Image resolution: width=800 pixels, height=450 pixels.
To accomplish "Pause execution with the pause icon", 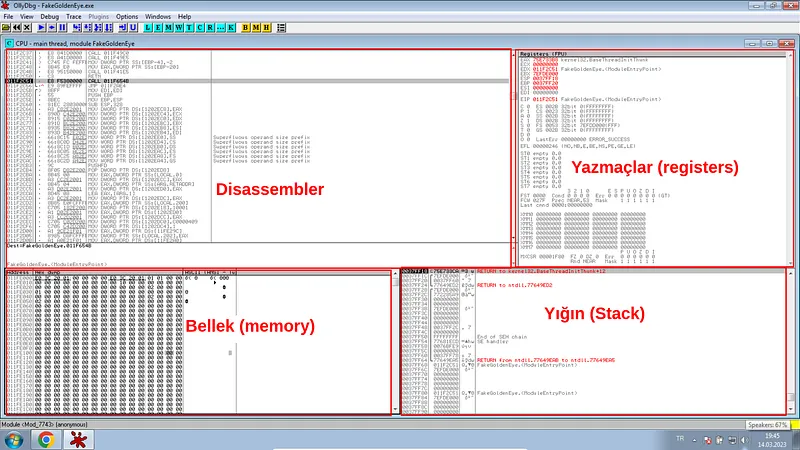I will 62,28.
